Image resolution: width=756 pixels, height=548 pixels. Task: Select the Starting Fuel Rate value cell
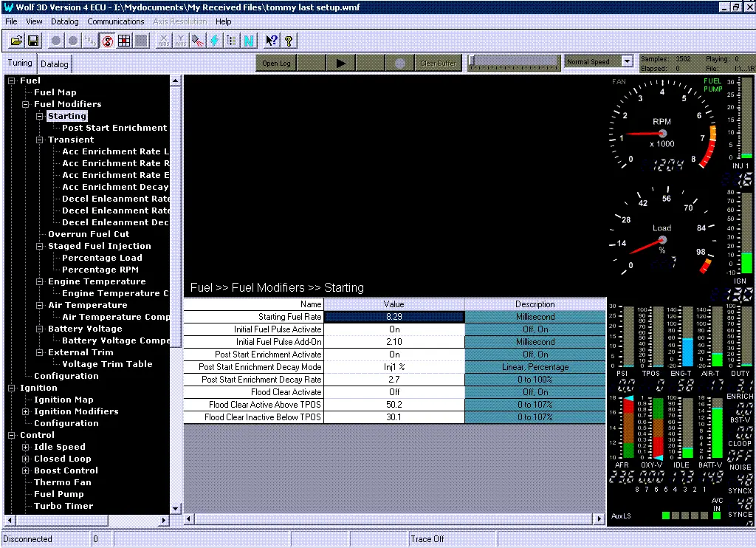tap(394, 317)
